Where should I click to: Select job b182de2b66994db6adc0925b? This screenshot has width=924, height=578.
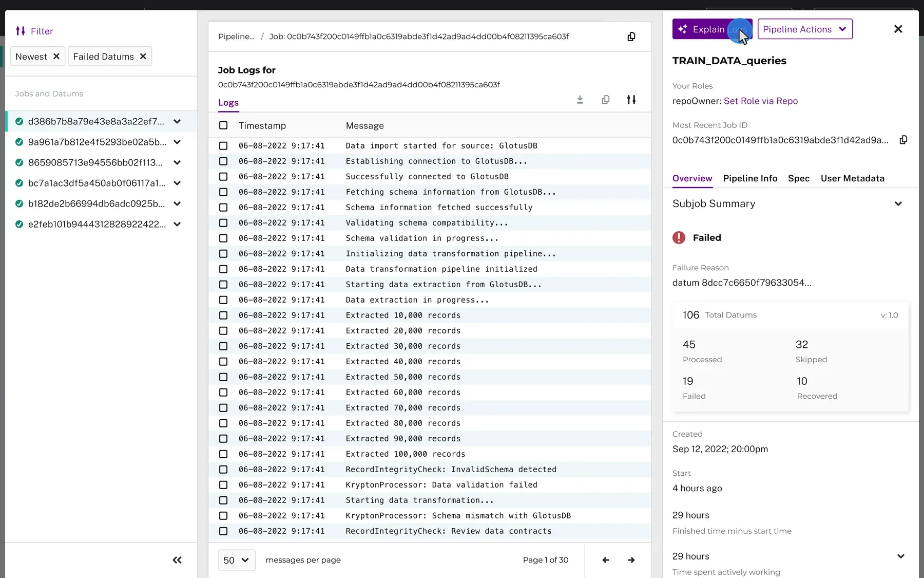(97, 203)
